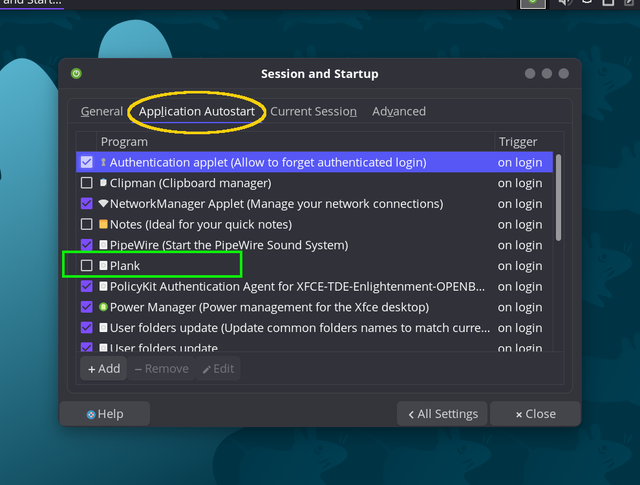The width and height of the screenshot is (640, 485).
Task: Click the green power icon in the title bar
Action: tap(76, 73)
